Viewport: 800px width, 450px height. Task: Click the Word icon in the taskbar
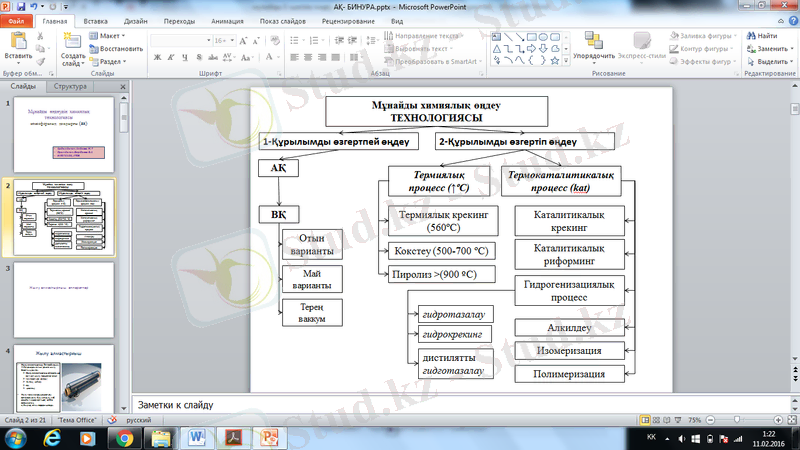click(x=195, y=437)
